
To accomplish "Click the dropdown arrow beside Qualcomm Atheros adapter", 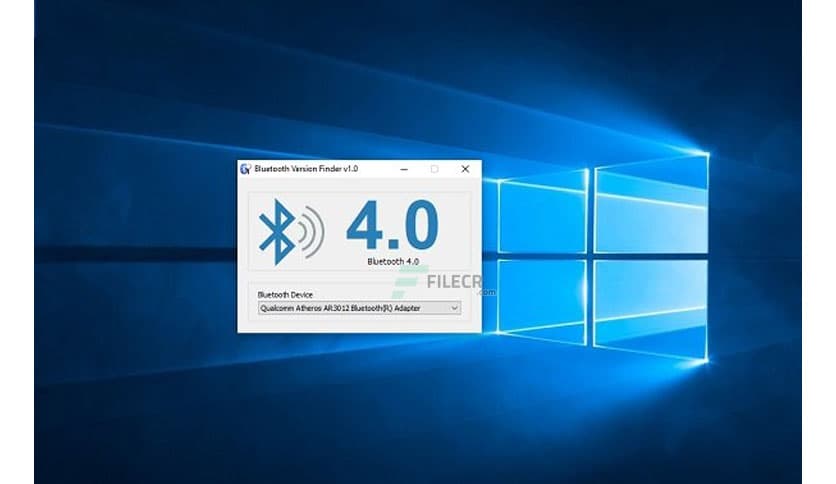I will [x=455, y=308].
